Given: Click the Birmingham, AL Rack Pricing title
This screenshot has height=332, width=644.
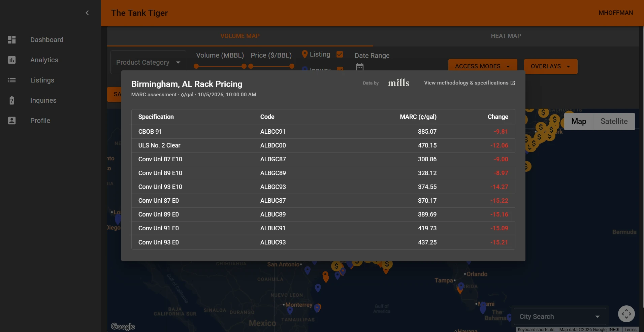Looking at the screenshot, I should pos(187,84).
